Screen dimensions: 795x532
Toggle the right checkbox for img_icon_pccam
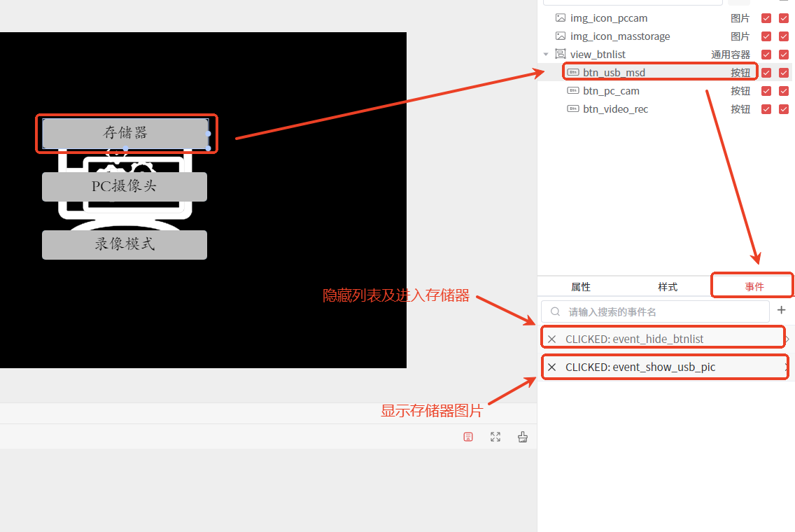(x=784, y=18)
